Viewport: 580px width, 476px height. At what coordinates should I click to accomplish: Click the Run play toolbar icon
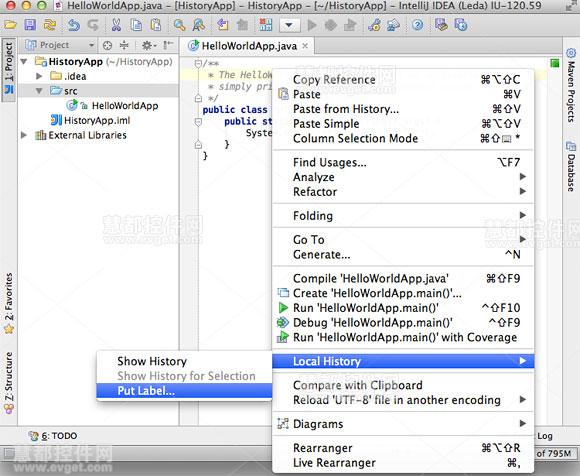(312, 25)
